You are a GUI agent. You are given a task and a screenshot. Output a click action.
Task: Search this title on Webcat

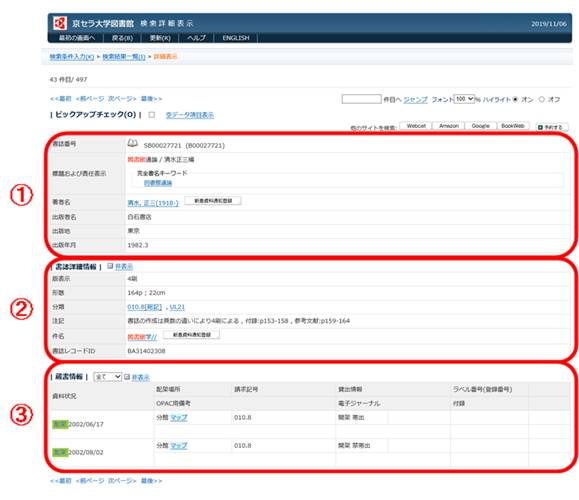(x=416, y=126)
